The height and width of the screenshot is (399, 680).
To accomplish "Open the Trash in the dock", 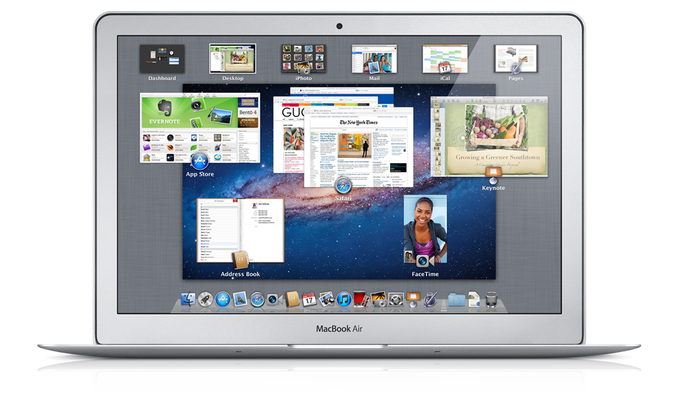I will click(491, 299).
